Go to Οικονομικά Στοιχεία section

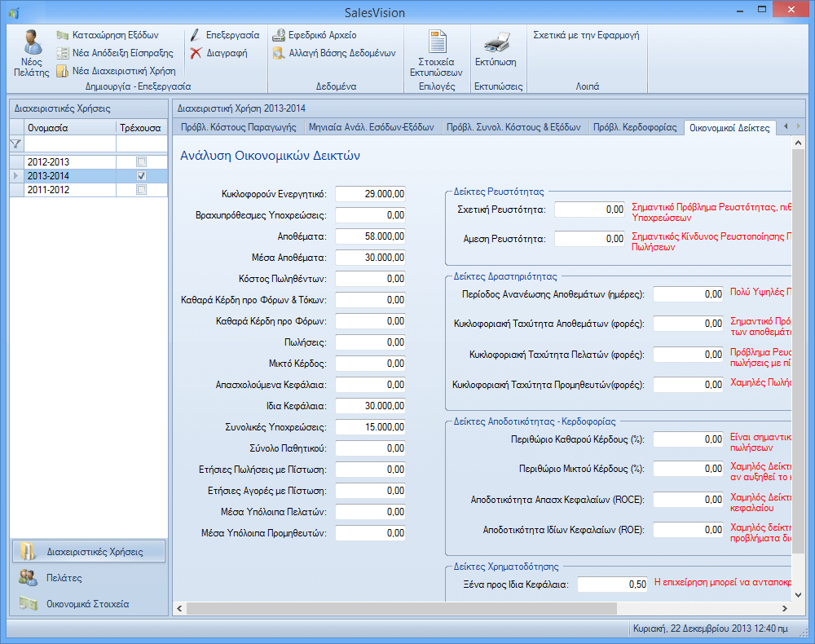coord(88,604)
